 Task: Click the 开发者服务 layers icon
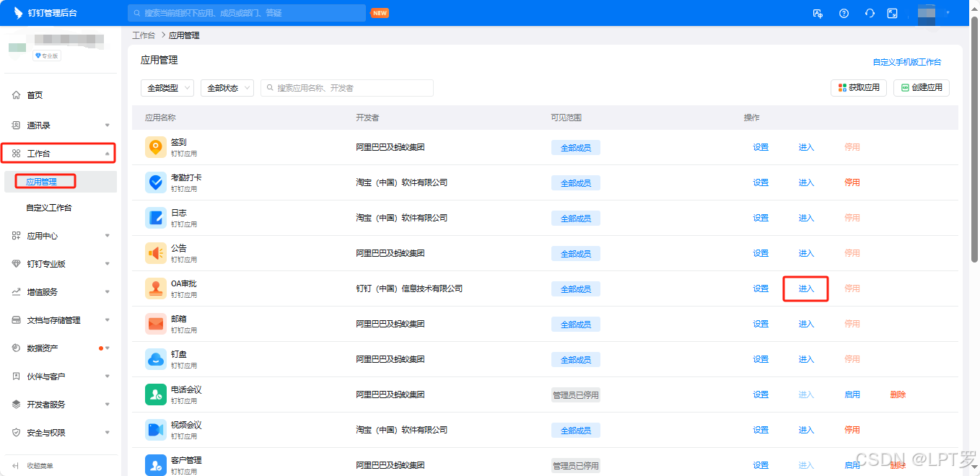[16, 405]
